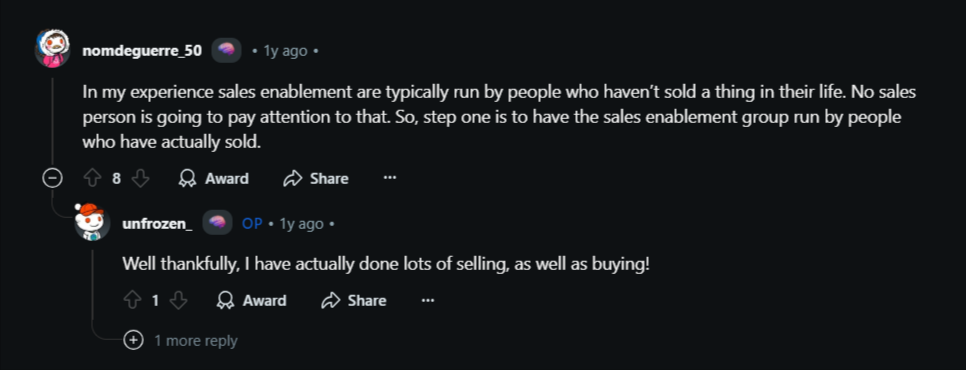Open nomdeguerre_50's avatar profile
Image resolution: width=966 pixels, height=370 pixels.
52,48
